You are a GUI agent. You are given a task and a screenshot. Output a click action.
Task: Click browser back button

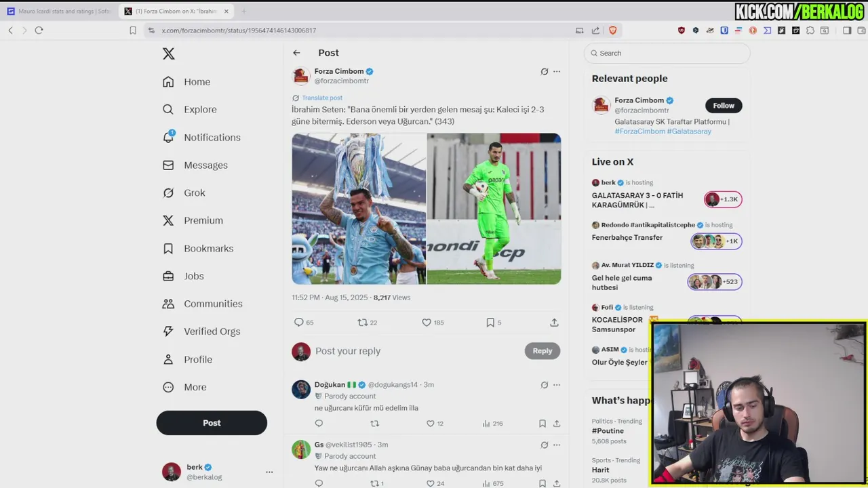pyautogui.click(x=10, y=30)
